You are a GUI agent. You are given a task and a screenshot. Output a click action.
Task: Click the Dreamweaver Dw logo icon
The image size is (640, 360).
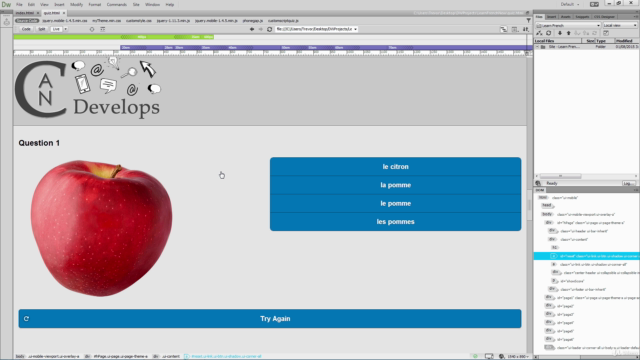pos(7,4)
